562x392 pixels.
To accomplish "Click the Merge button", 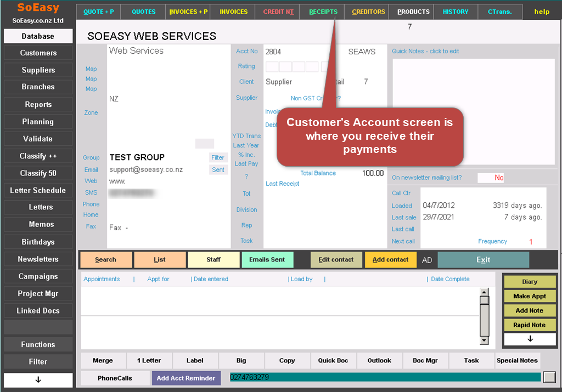I will [x=103, y=361].
